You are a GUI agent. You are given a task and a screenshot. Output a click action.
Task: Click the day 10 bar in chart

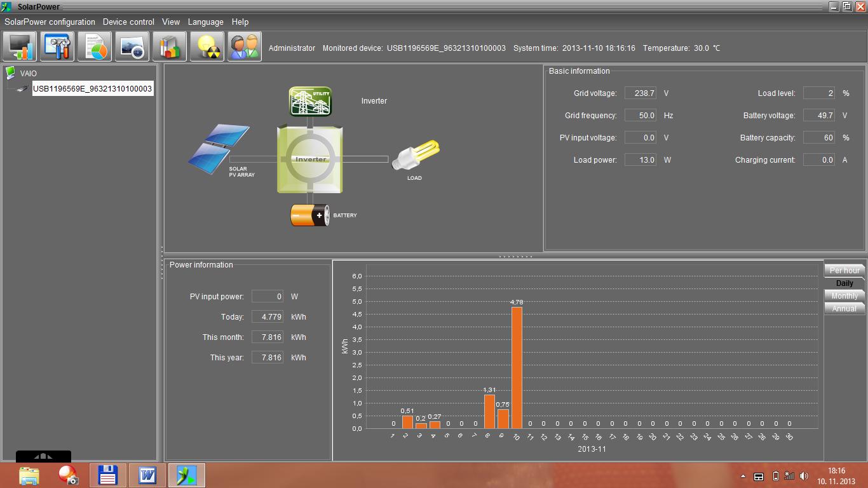tap(517, 368)
